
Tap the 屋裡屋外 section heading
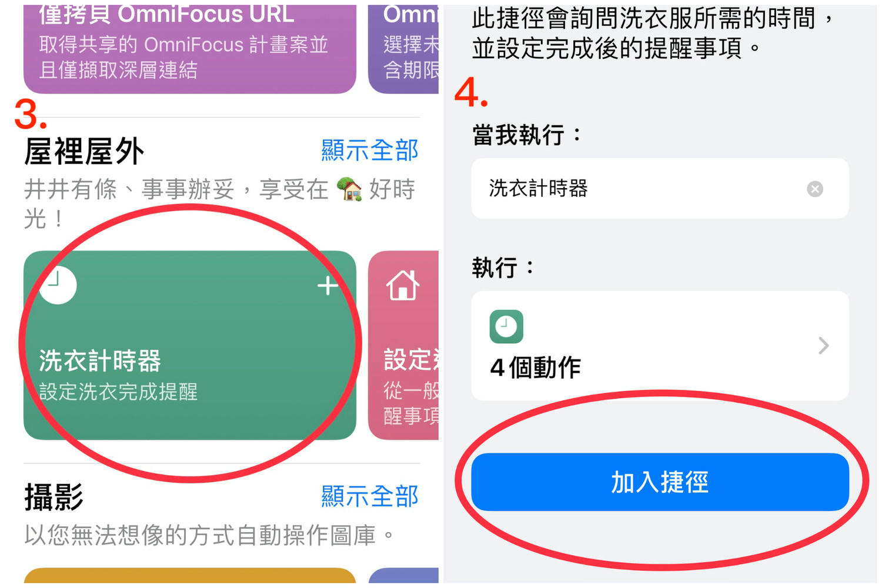pos(84,152)
